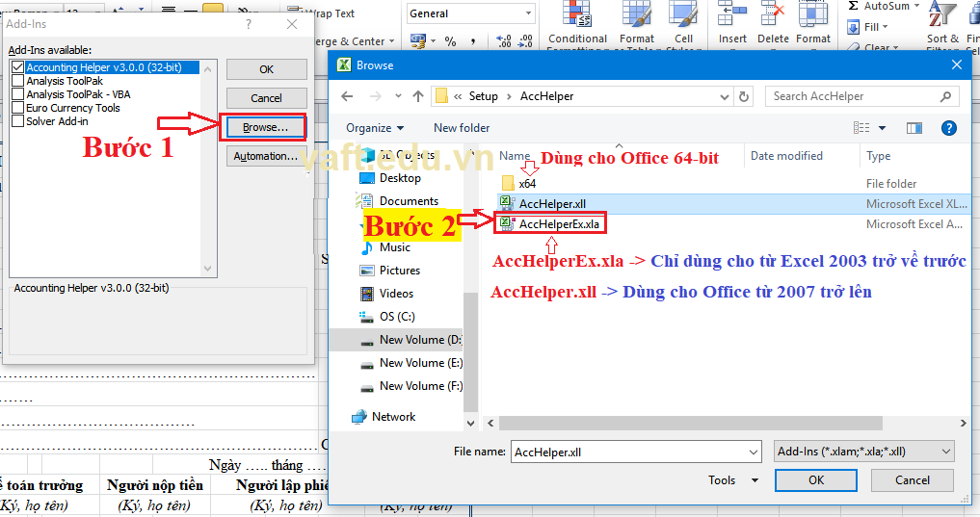This screenshot has width=980, height=517.
Task: Click Automation button in Add-Ins dialog
Action: [266, 156]
